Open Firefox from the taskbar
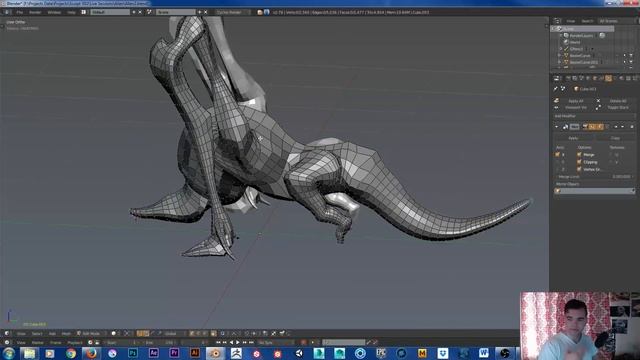640x360 pixels. [x=91, y=353]
